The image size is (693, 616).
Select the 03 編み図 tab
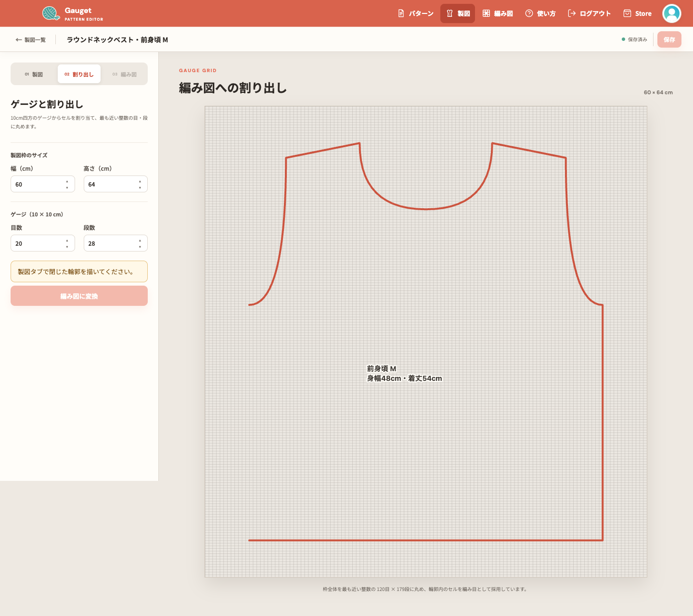click(124, 74)
